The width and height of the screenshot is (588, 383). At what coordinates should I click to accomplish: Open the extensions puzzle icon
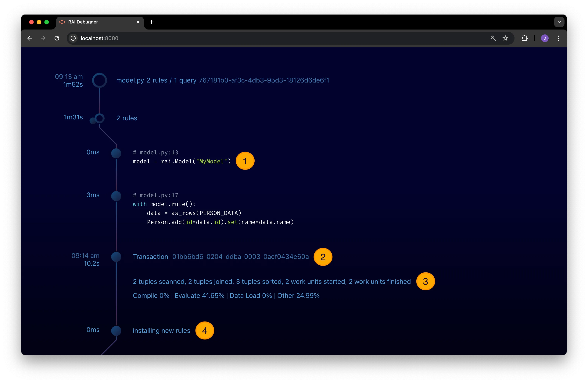[x=524, y=38]
